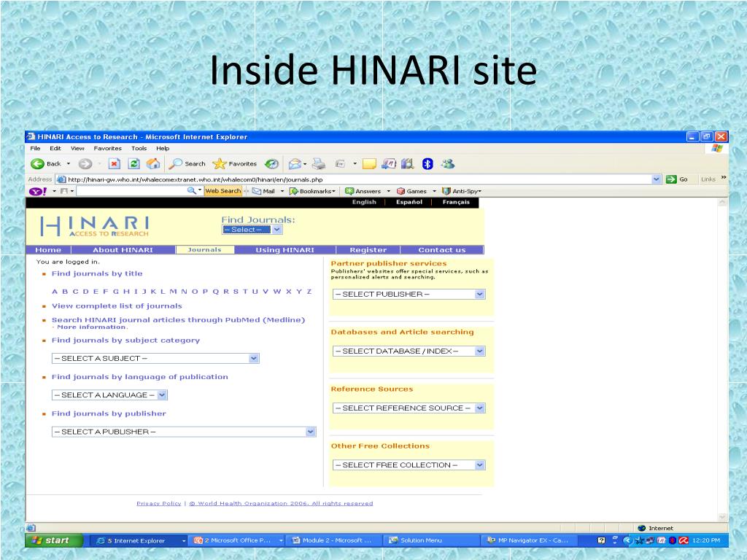
Task: Expand the partner SELECT PUBLISHER dropdown
Action: coord(409,295)
